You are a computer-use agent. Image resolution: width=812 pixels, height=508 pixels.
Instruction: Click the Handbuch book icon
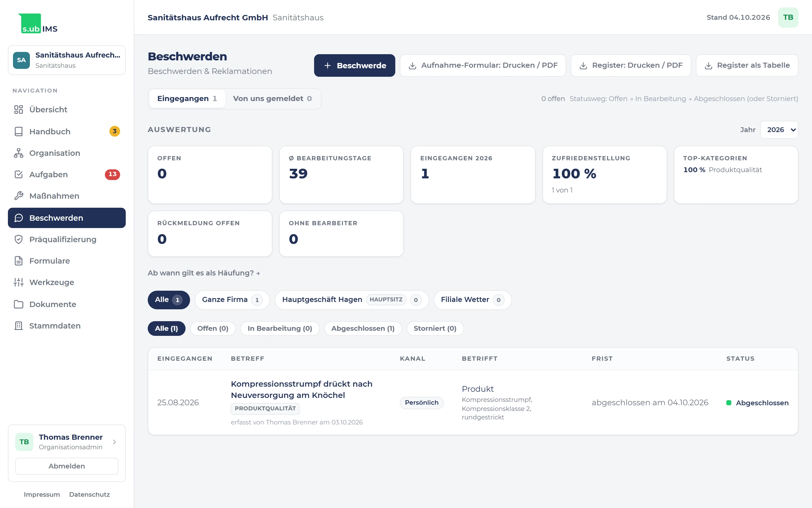point(18,131)
